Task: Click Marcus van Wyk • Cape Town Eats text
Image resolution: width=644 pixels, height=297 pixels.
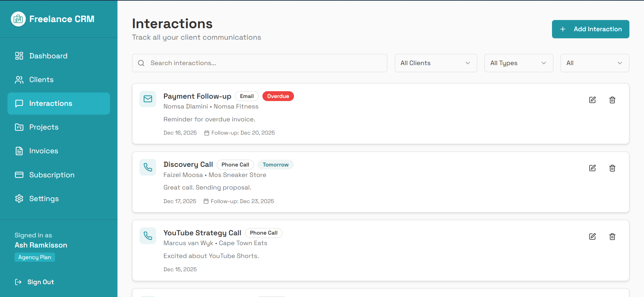Action: [215, 243]
